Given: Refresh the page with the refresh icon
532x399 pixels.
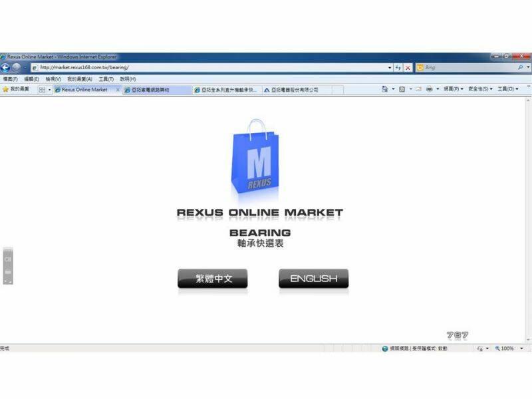Looking at the screenshot, I should (398, 68).
